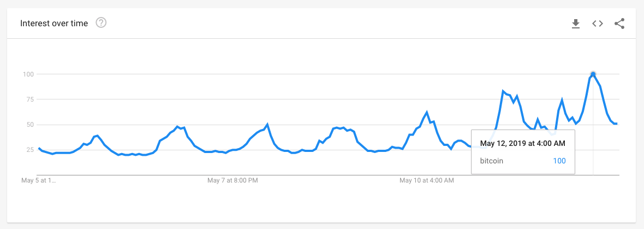Click the blue 100 value in tooltip
The height and width of the screenshot is (229, 644).
tap(559, 161)
